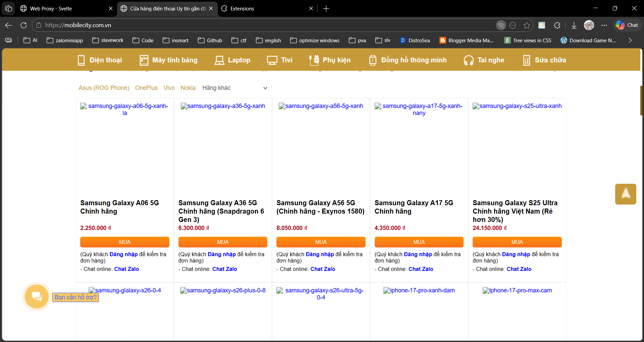
Task: Open the Download Game N... bookmark
Action: pyautogui.click(x=588, y=40)
